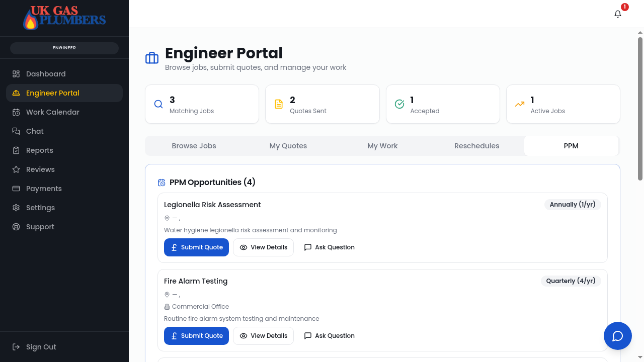View Details of Fire Alarm Testing
The height and width of the screenshot is (362, 644).
pos(263,336)
